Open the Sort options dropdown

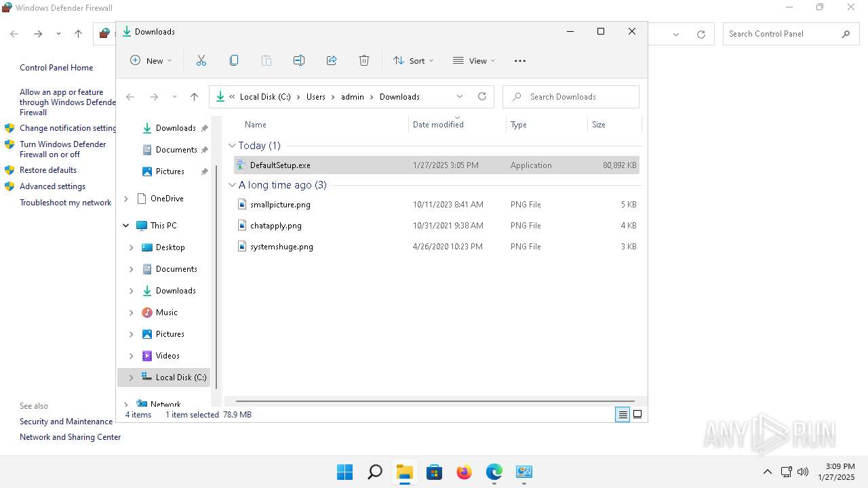(413, 60)
